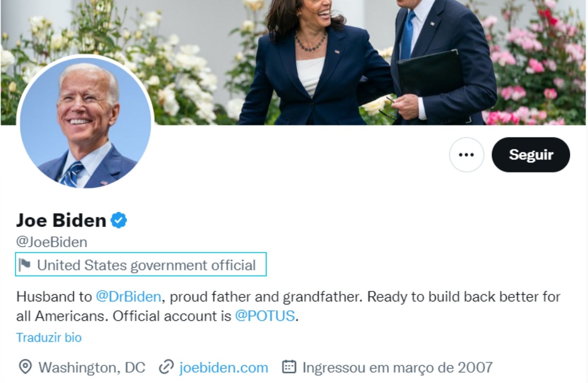Click the United States government official label
The image size is (588, 383).
click(x=146, y=265)
